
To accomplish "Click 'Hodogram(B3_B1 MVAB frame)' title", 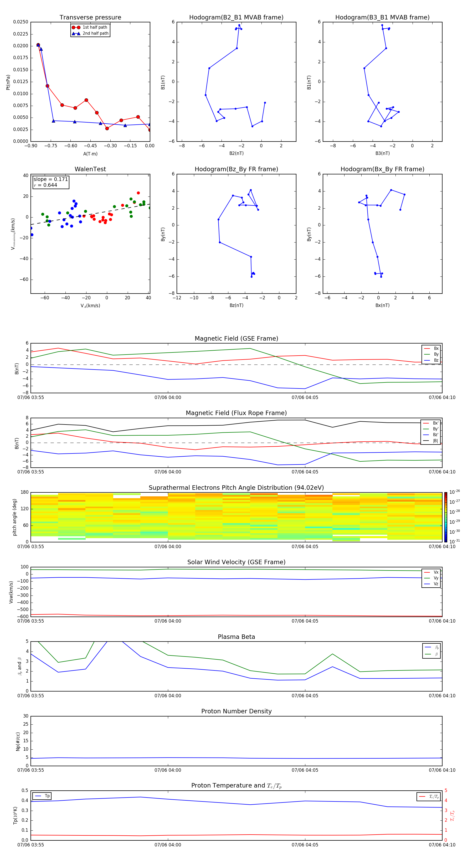I will coord(382,18).
